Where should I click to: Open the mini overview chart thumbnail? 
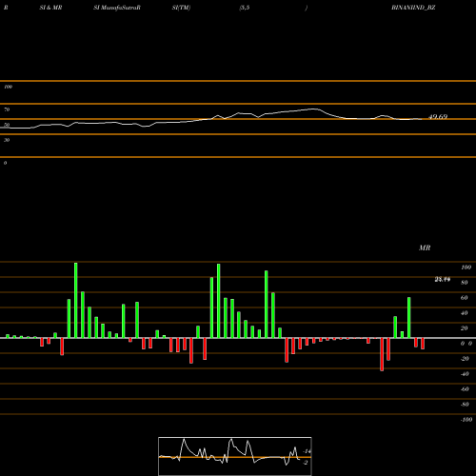tap(235, 456)
